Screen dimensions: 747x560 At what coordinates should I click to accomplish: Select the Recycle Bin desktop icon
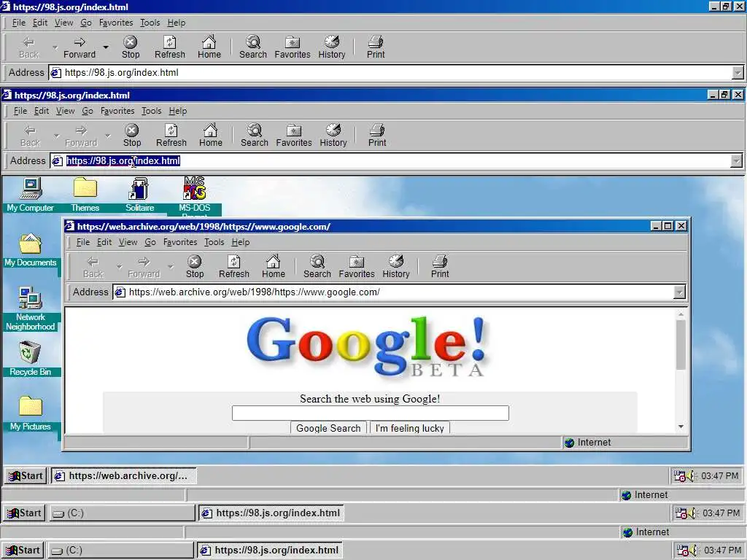[31, 358]
